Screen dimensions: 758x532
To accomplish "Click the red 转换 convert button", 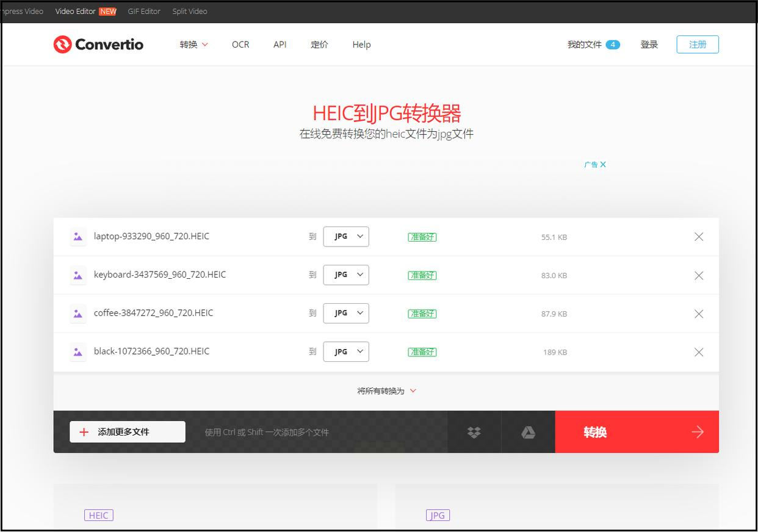I will pyautogui.click(x=637, y=432).
